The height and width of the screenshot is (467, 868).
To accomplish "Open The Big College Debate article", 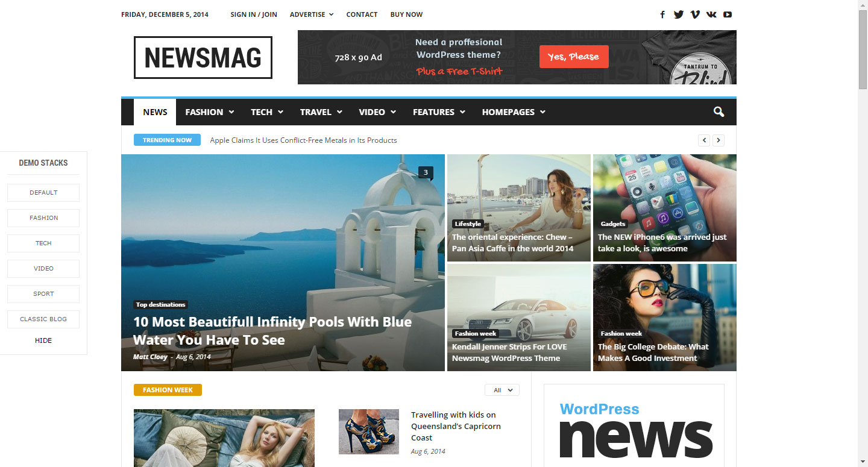I will (x=653, y=353).
